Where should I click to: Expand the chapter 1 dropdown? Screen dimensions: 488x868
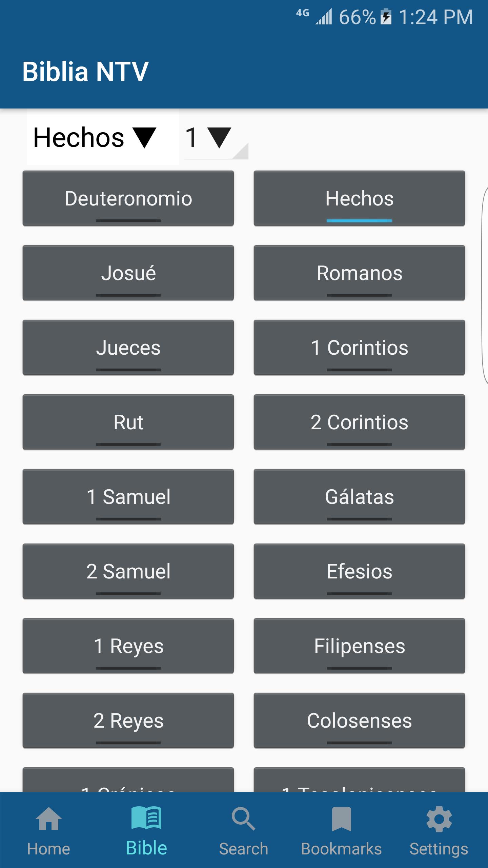[216, 137]
